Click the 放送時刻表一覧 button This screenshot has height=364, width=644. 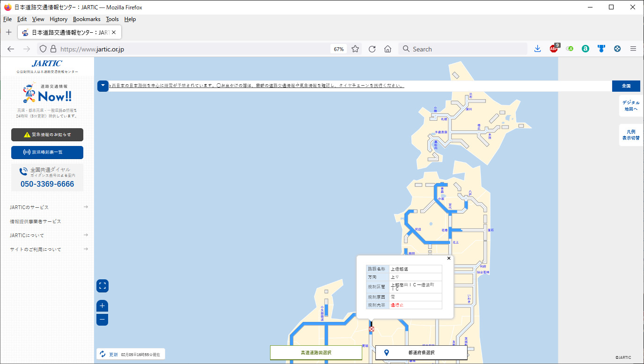(47, 153)
